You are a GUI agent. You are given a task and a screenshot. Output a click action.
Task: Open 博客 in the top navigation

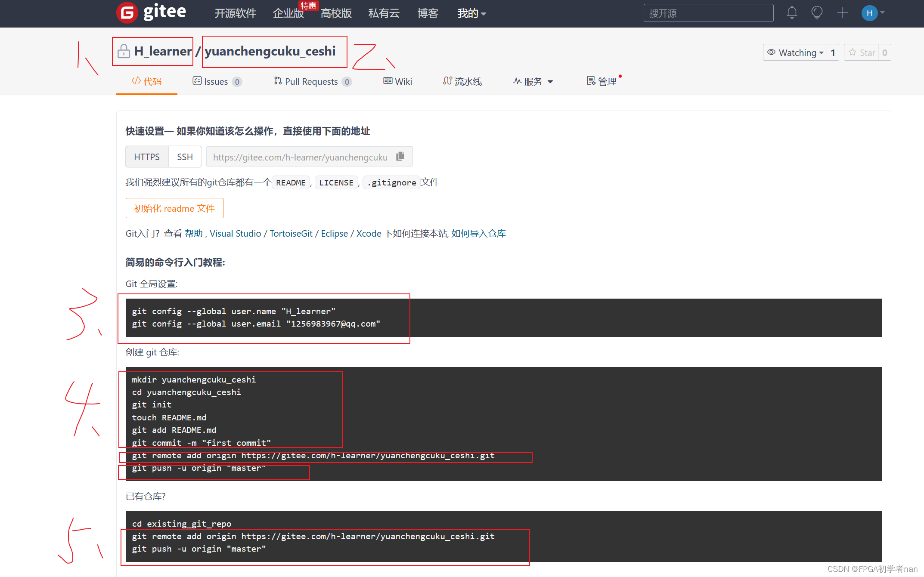click(428, 13)
